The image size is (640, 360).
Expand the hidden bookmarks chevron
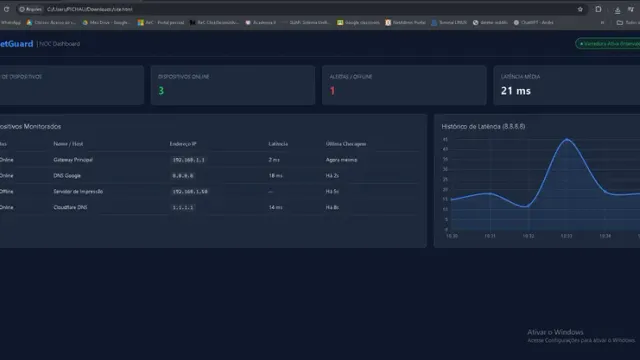pos(602,22)
